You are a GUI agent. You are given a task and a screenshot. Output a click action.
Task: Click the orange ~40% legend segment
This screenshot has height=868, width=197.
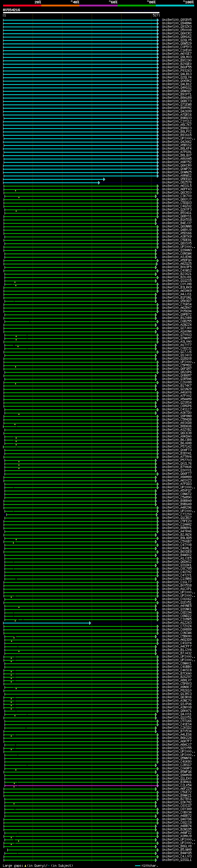60,6
